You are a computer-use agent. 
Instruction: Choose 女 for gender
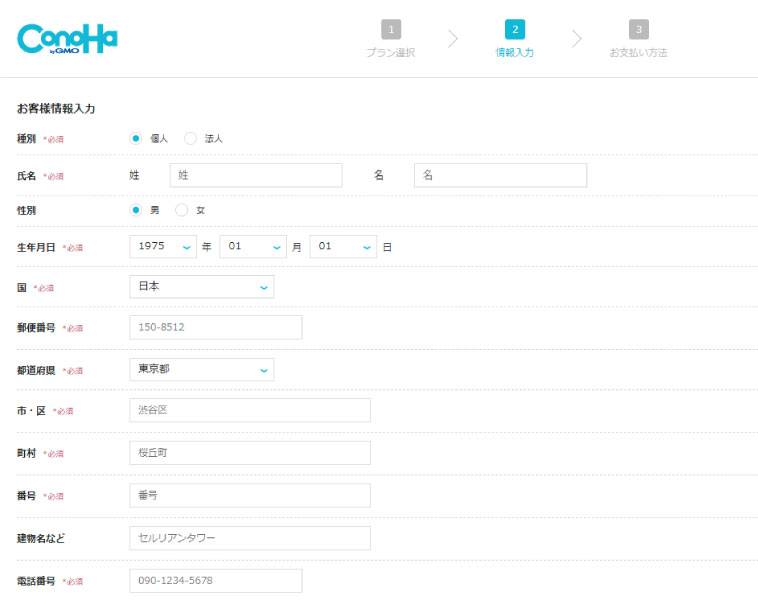click(182, 210)
